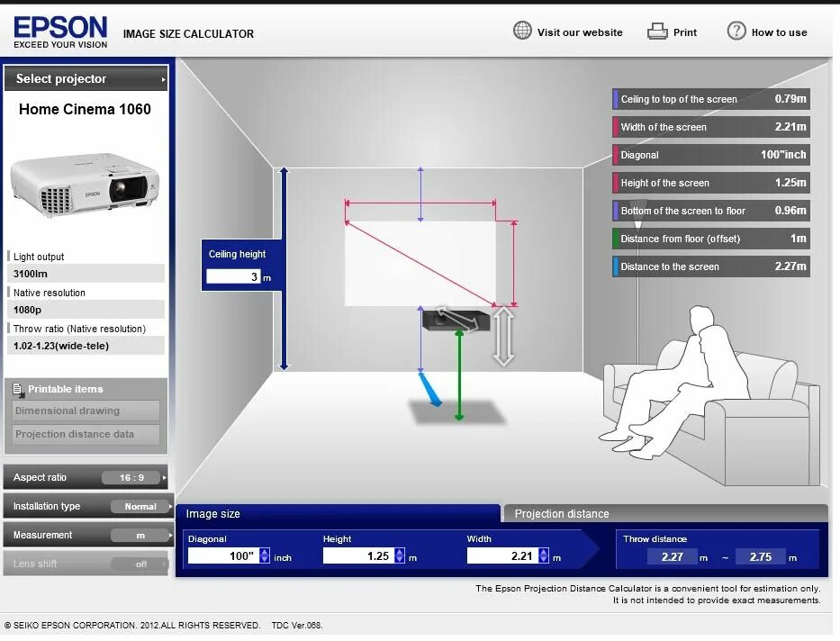Click the blue projection direction arrow
The image size is (840, 641).
click(x=430, y=389)
